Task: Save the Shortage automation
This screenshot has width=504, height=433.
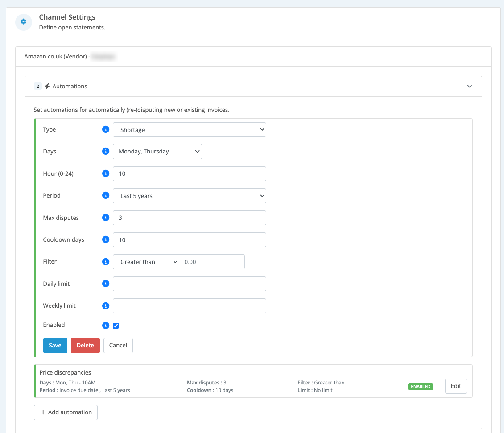Action: [55, 345]
